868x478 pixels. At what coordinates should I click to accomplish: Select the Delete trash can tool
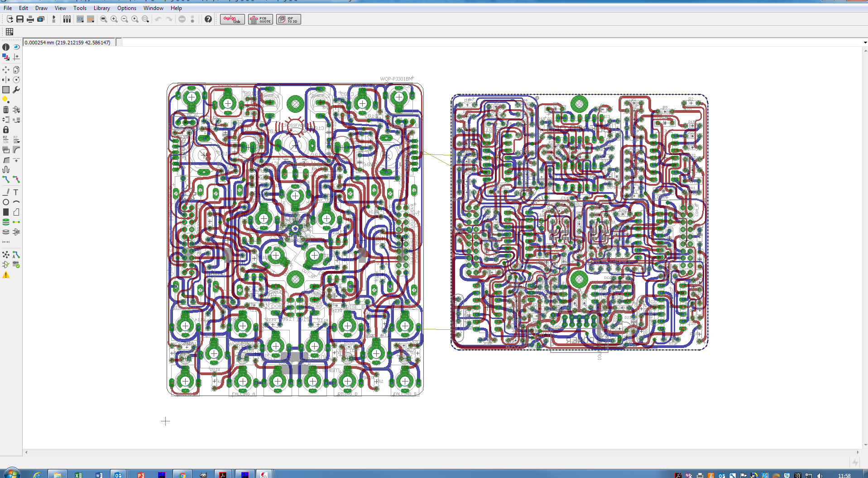click(x=6, y=110)
